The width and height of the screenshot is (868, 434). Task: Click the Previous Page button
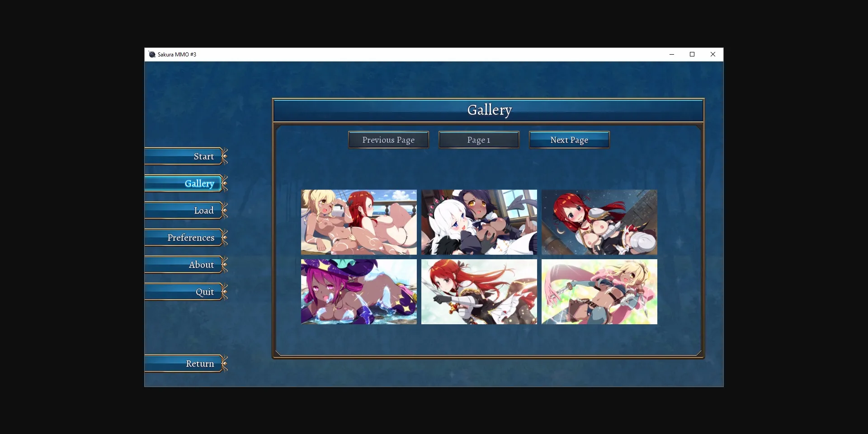tap(388, 140)
